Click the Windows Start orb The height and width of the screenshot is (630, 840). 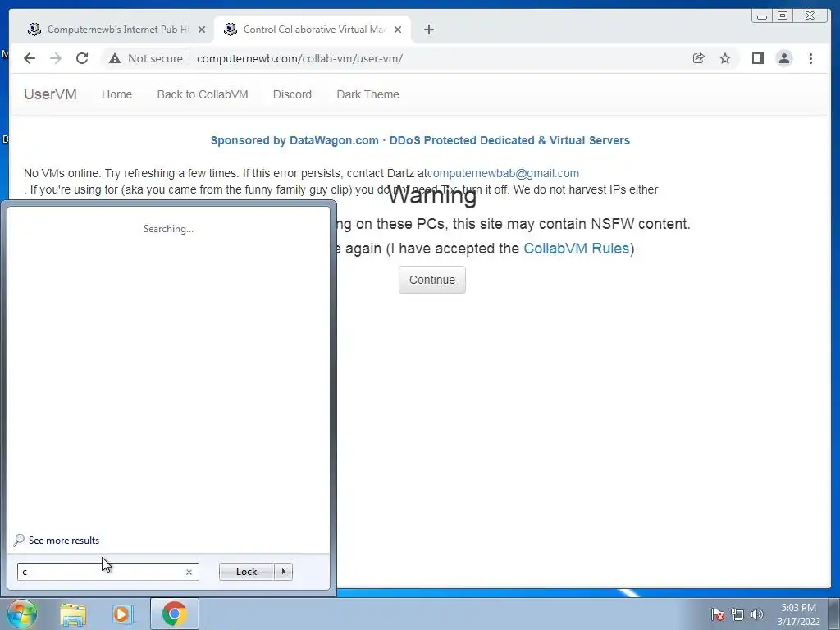coord(21,614)
